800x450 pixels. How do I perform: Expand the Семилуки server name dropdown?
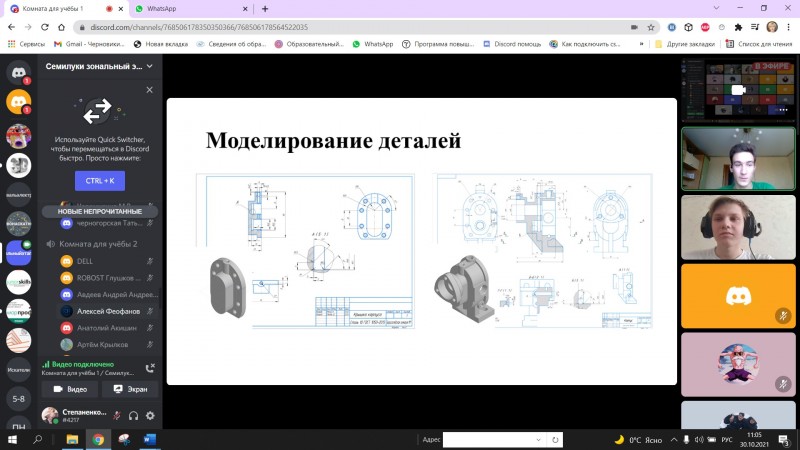[x=150, y=66]
